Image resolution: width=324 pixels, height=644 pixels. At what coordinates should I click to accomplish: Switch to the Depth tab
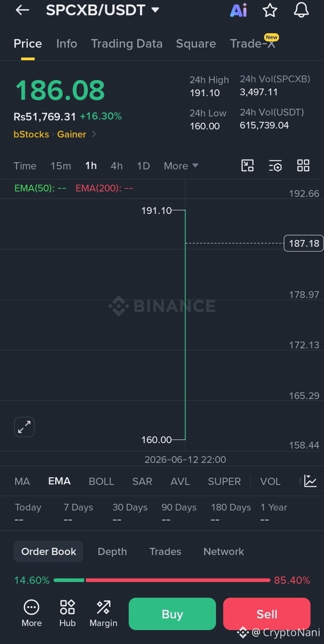[x=112, y=551]
